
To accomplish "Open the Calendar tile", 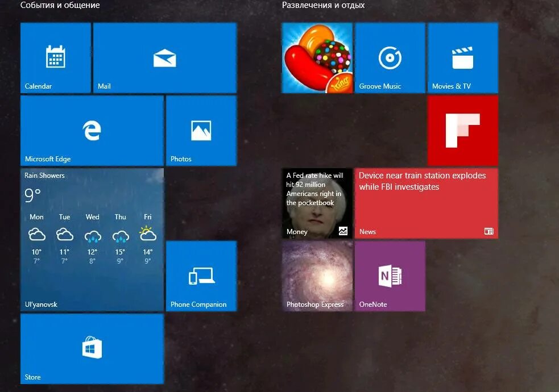I will pos(56,58).
